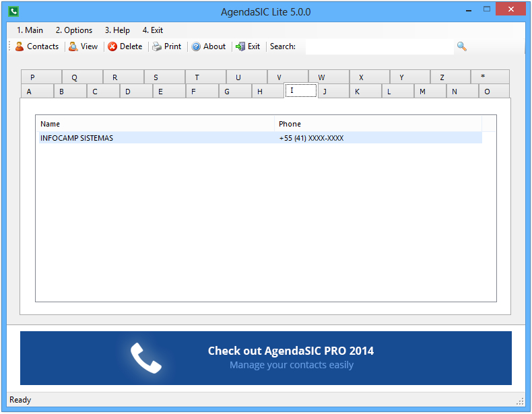Switch to the H tab
The image size is (532, 414).
268,91
